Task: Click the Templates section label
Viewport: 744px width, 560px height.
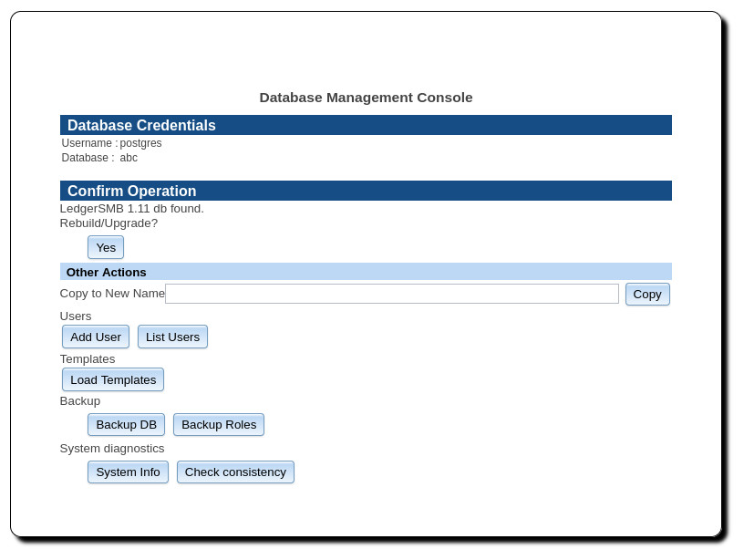Action: [88, 358]
